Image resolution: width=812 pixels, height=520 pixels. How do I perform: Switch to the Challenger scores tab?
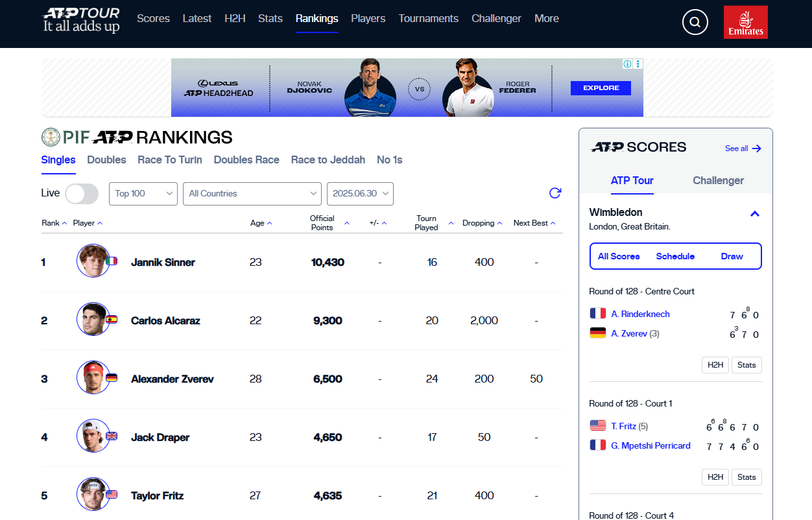pos(718,180)
